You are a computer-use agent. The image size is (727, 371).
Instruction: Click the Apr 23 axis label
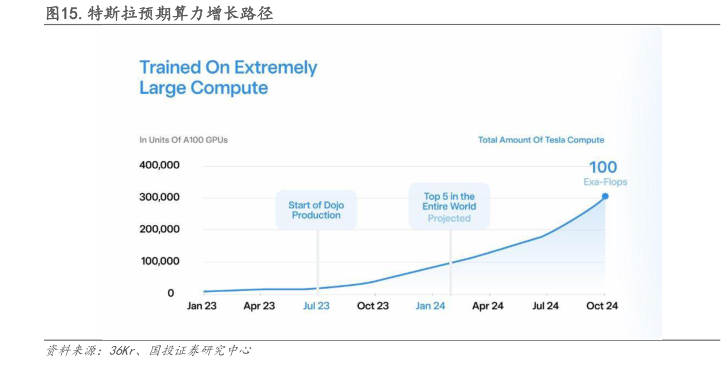259,306
